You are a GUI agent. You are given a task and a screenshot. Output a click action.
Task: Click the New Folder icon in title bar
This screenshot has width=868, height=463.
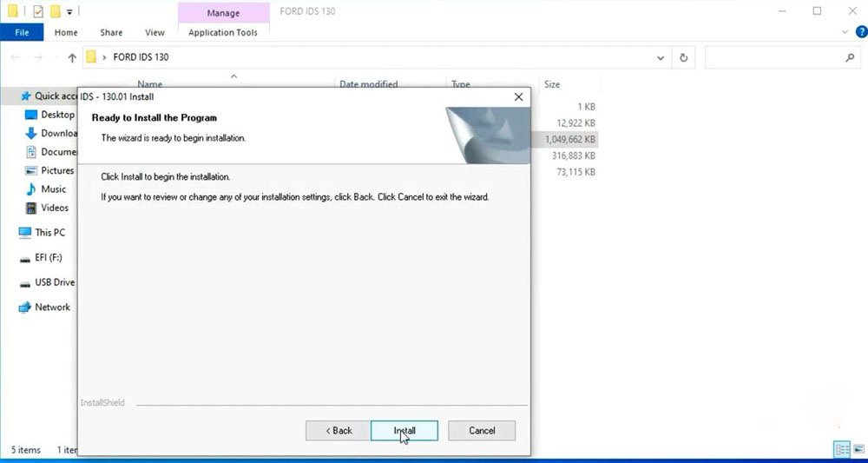(x=55, y=11)
